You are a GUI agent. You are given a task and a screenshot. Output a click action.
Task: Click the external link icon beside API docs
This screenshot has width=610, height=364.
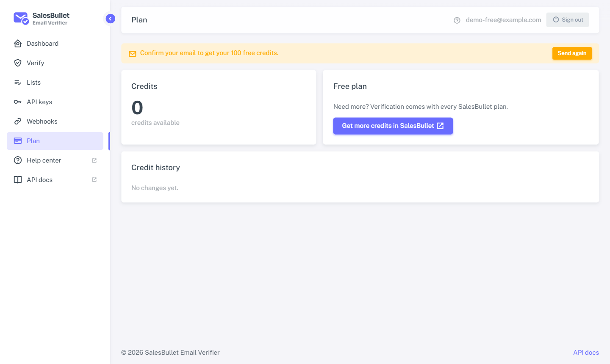click(94, 180)
